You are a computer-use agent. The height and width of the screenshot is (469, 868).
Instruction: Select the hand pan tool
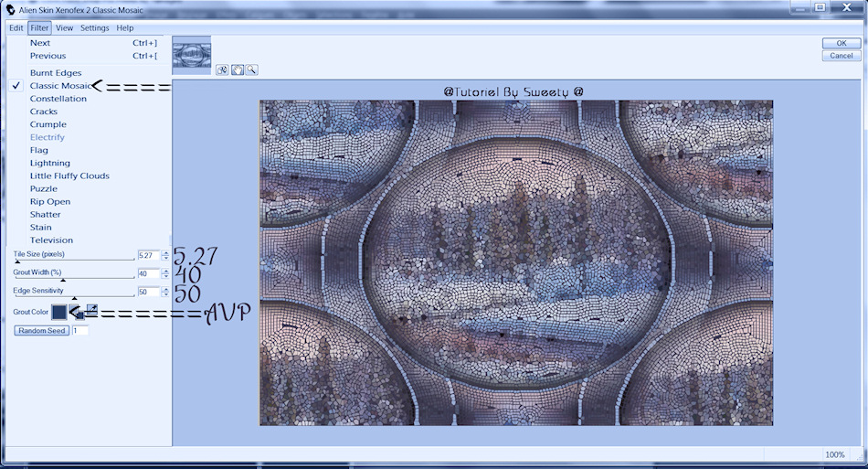(238, 69)
